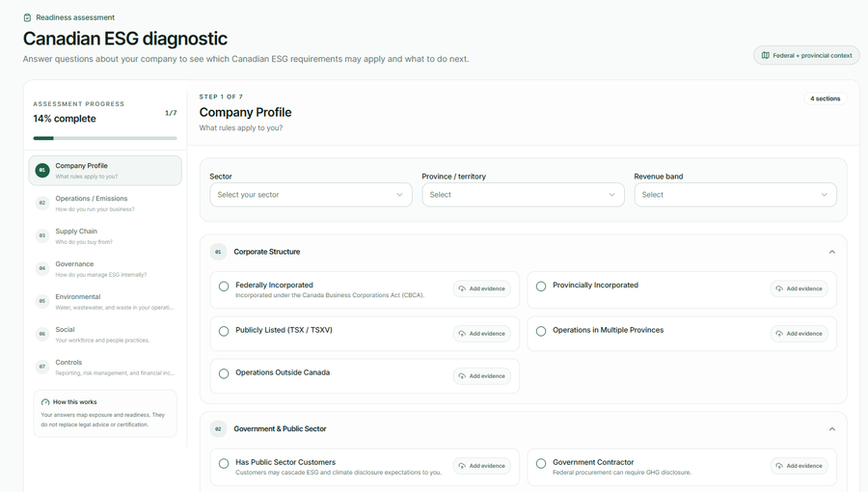Click the Federal + provincial context text label

tap(812, 55)
